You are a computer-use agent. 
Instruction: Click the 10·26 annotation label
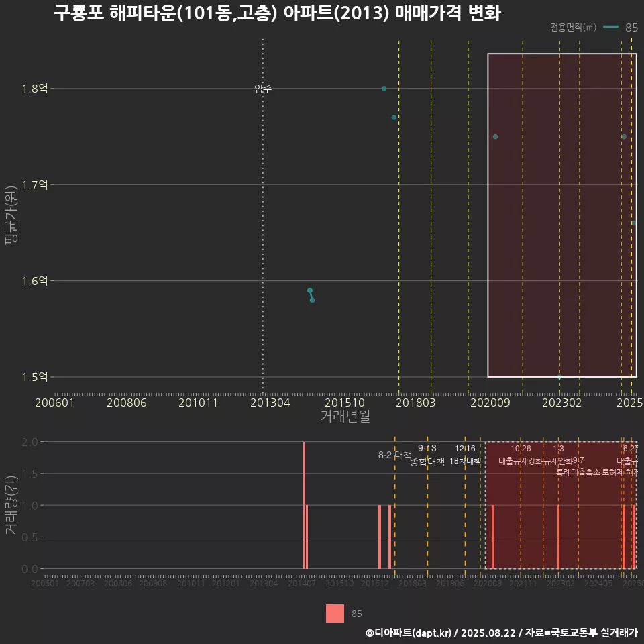tap(521, 449)
